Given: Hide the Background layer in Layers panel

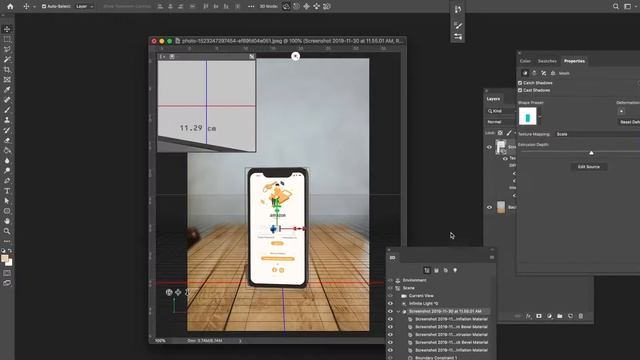Looking at the screenshot, I should 489,207.
